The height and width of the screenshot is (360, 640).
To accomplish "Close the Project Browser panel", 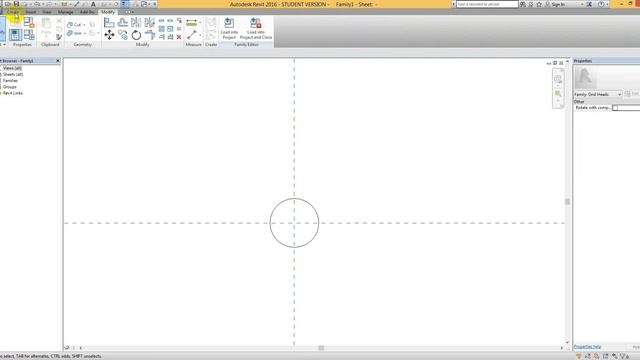I will tap(58, 61).
